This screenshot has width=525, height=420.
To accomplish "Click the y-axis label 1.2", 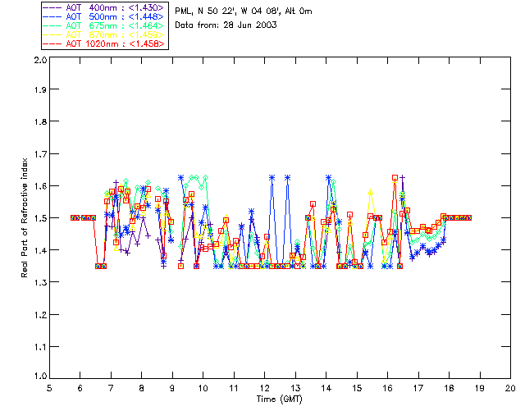I will click(40, 315).
